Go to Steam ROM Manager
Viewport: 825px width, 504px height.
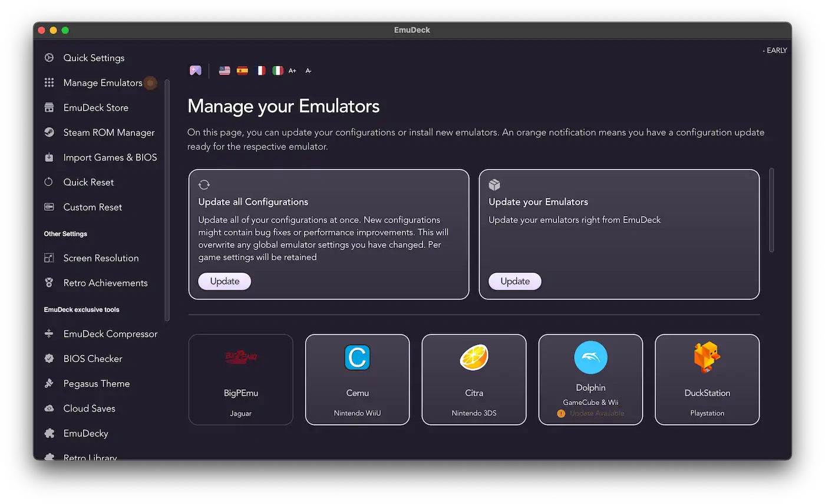(x=109, y=132)
